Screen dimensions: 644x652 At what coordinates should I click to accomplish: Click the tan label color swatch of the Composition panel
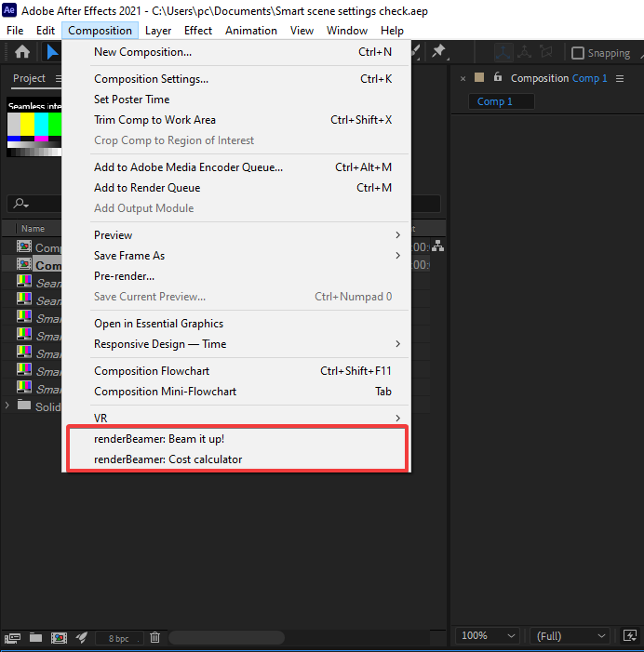point(479,77)
